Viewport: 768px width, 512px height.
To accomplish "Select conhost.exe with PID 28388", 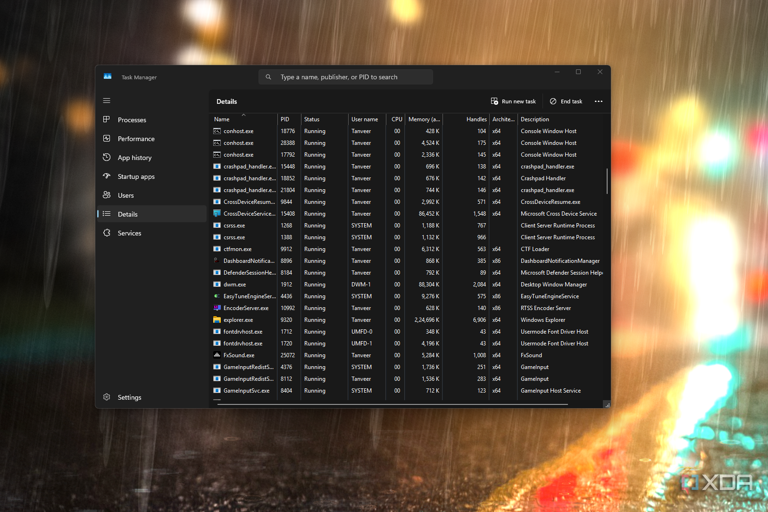I will pyautogui.click(x=408, y=143).
